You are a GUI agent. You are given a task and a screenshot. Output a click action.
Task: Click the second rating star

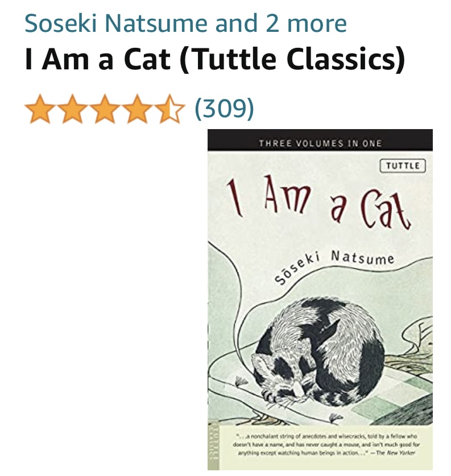click(x=72, y=109)
